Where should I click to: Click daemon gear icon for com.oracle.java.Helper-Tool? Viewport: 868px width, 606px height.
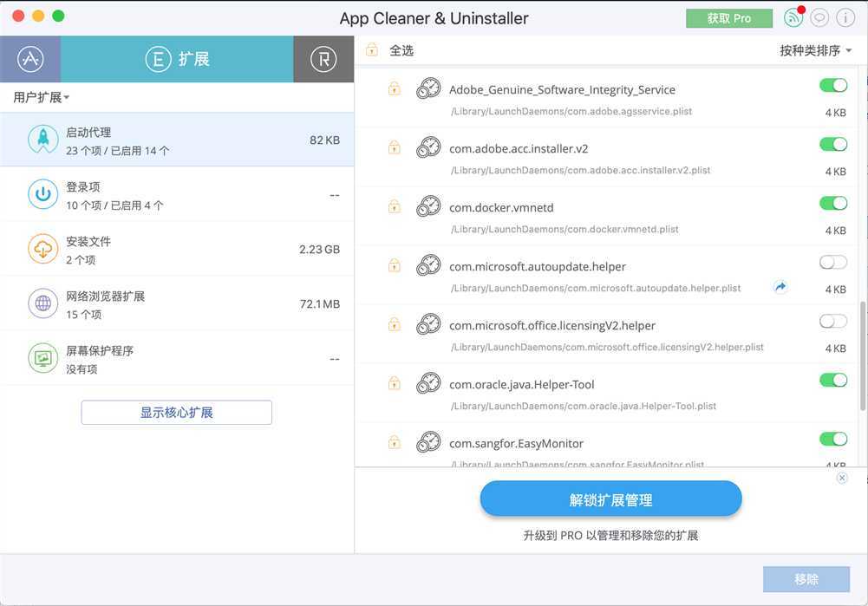[x=428, y=383]
